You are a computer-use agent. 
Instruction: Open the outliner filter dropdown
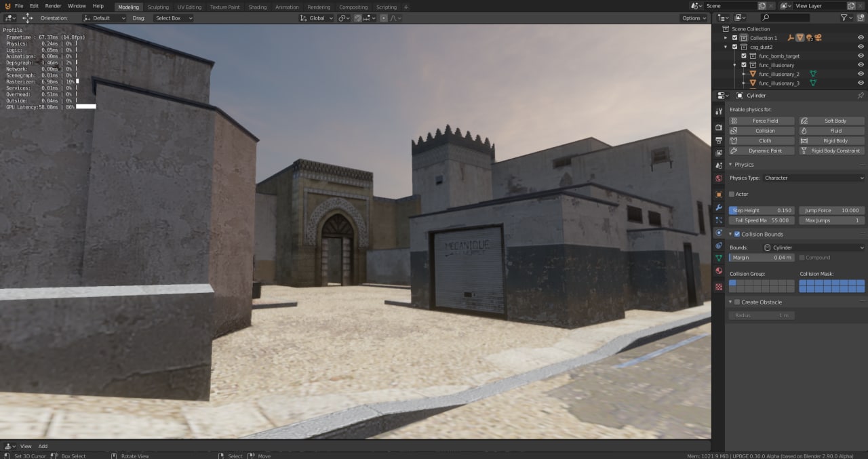pyautogui.click(x=846, y=18)
